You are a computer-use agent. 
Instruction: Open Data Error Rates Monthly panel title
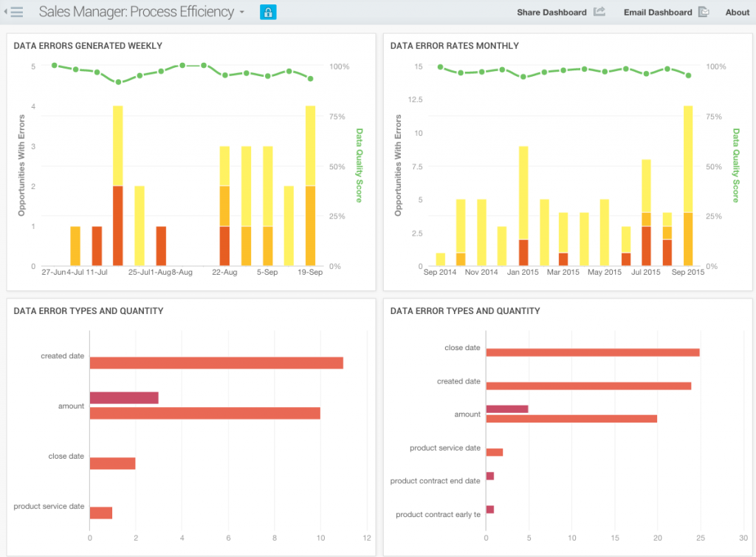point(454,46)
